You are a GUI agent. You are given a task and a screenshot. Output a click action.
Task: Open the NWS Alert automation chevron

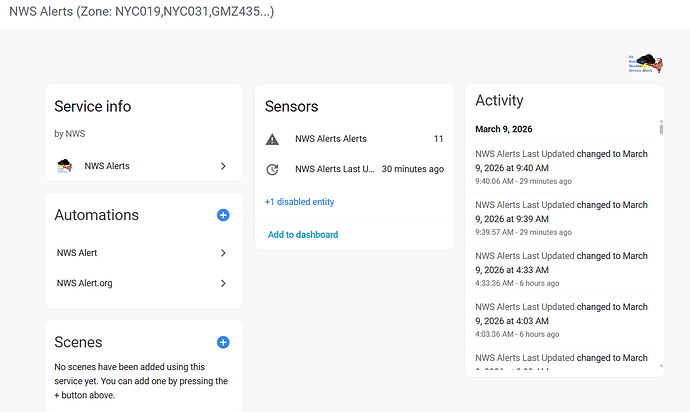[223, 253]
